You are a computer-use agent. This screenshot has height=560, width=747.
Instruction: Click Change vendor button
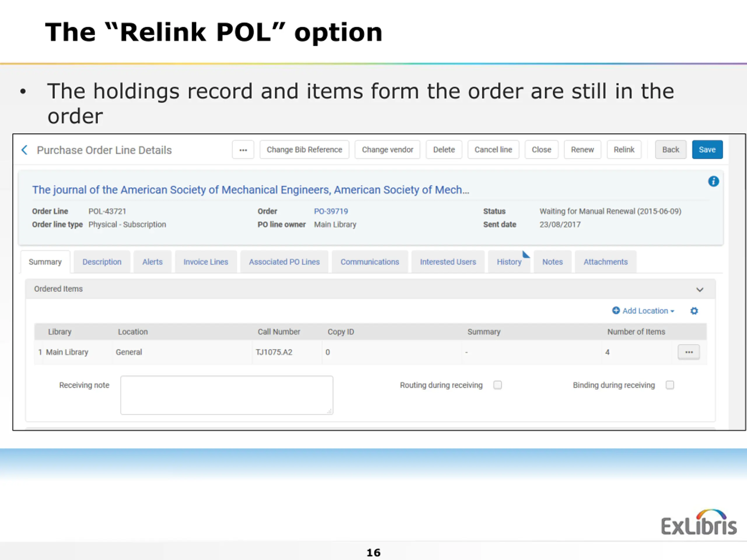(387, 150)
